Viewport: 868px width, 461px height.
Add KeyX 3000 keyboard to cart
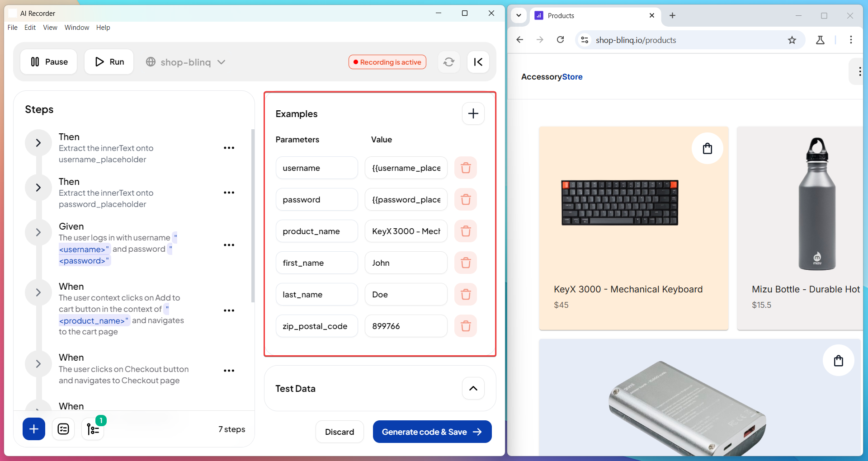point(707,148)
